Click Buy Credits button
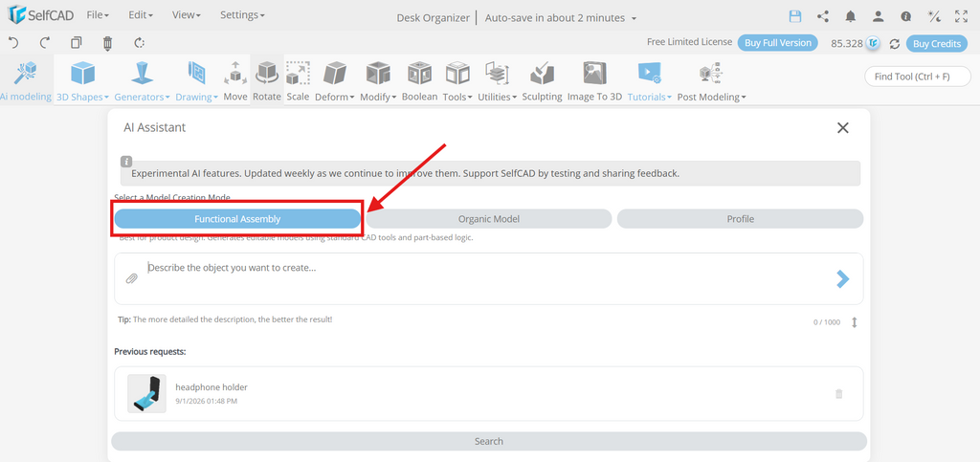Image resolution: width=980 pixels, height=462 pixels. click(x=937, y=44)
